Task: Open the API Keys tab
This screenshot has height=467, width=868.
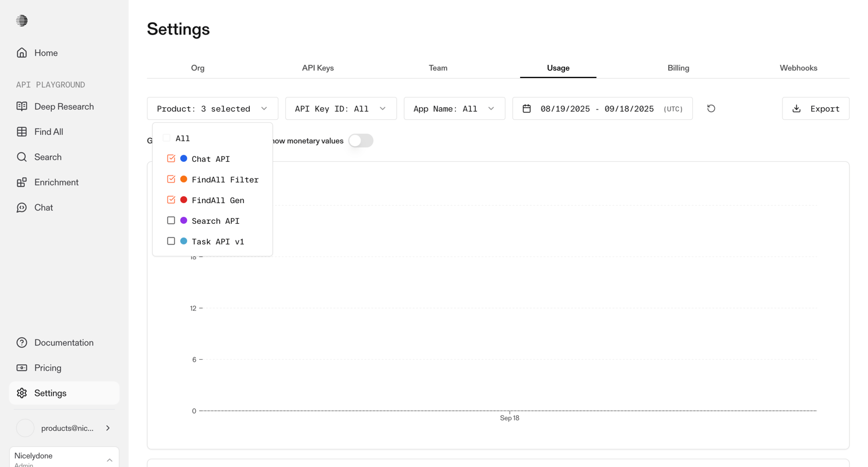Action: point(318,68)
